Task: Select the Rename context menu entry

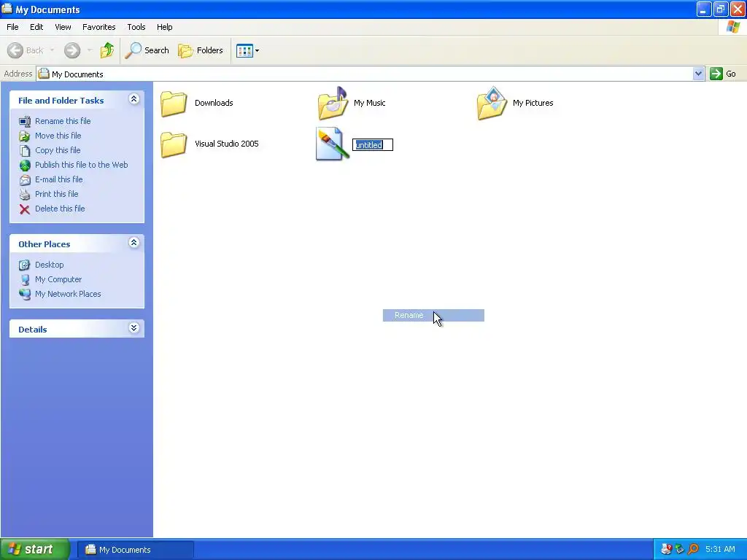Action: [433, 315]
